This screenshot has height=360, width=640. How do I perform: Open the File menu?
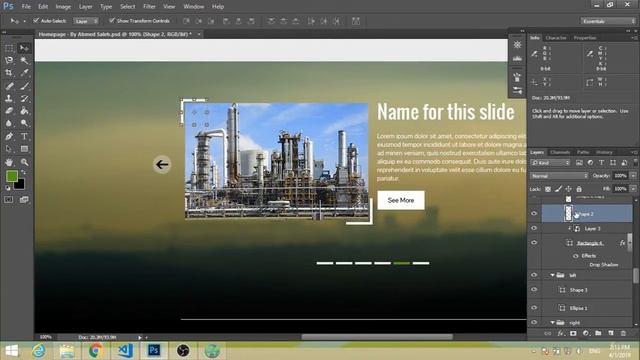[26, 7]
